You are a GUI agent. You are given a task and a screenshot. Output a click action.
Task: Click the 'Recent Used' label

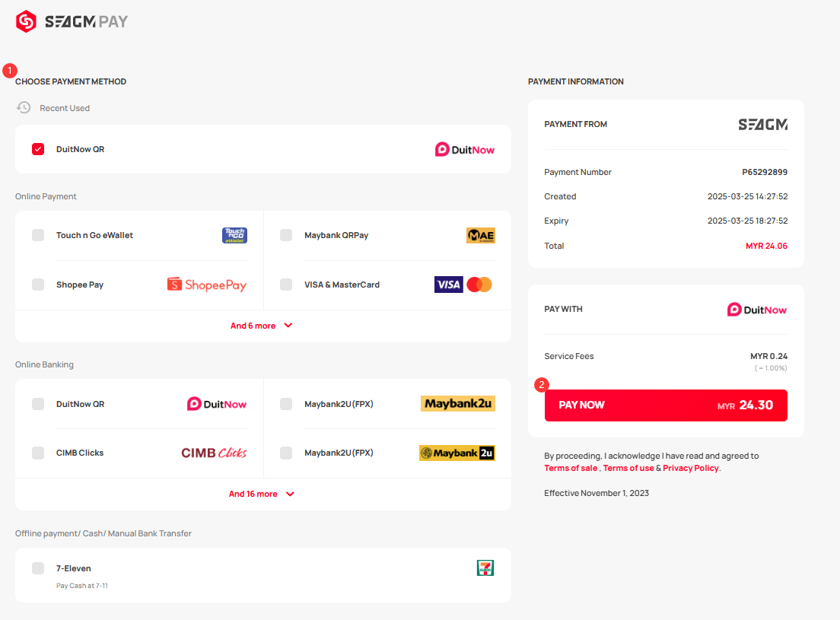[x=65, y=108]
